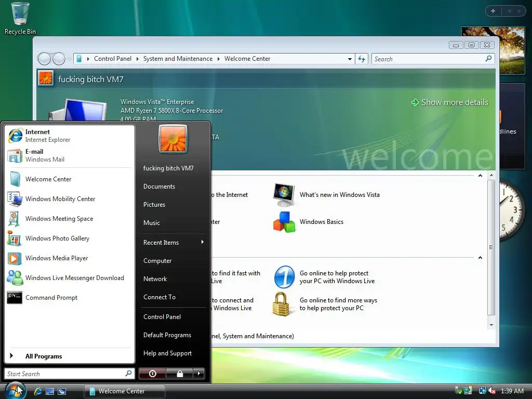Screen dimensions: 532x399
Task: Click the Recycle Bin desktop icon
Action: 20,19
